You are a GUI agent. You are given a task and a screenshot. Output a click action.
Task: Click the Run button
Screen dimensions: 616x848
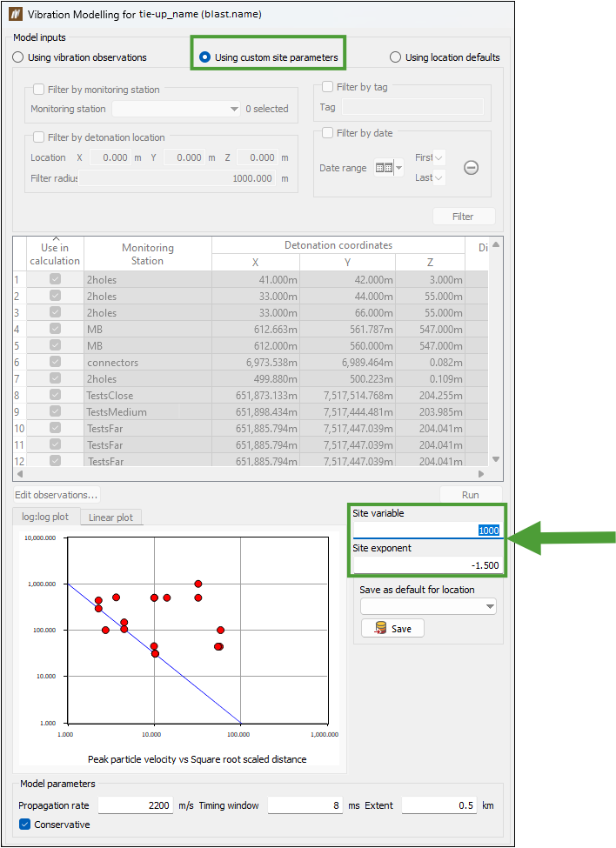(x=471, y=495)
